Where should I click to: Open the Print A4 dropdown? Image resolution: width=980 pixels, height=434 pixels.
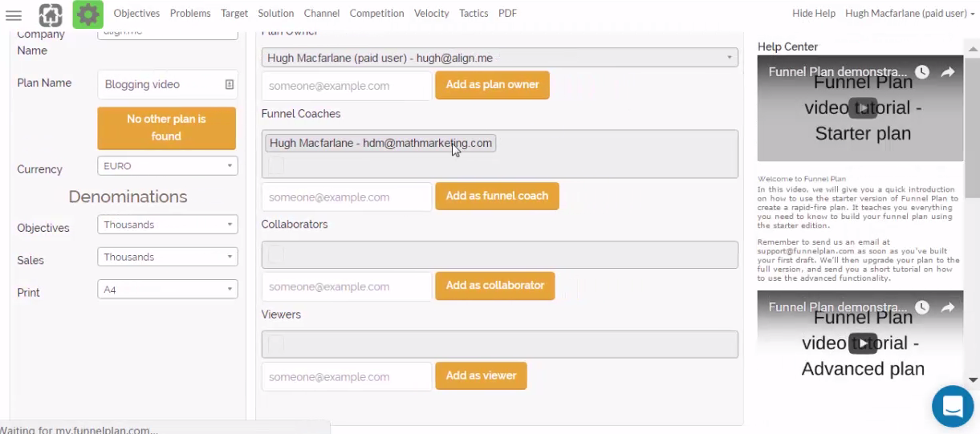pyautogui.click(x=168, y=289)
